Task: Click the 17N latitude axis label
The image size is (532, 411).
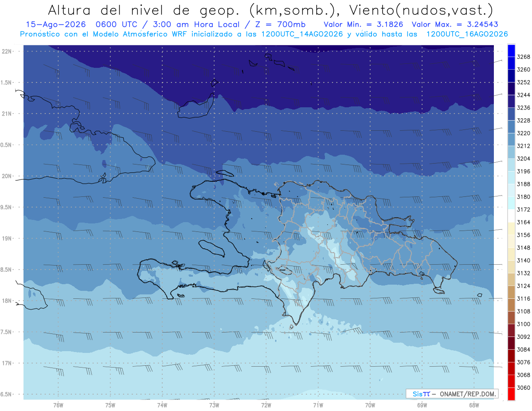Action: click(x=7, y=363)
